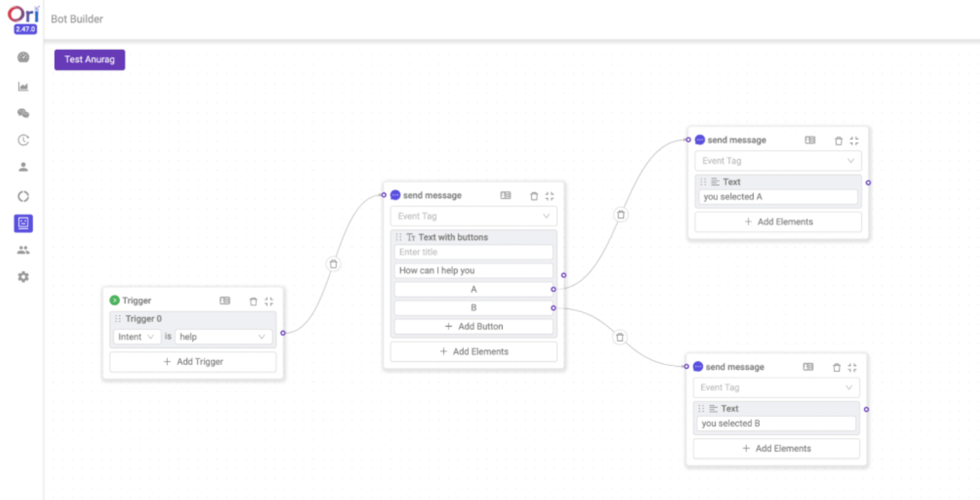
Task: Open the dashboard gauge icon in sidebar
Action: click(23, 58)
